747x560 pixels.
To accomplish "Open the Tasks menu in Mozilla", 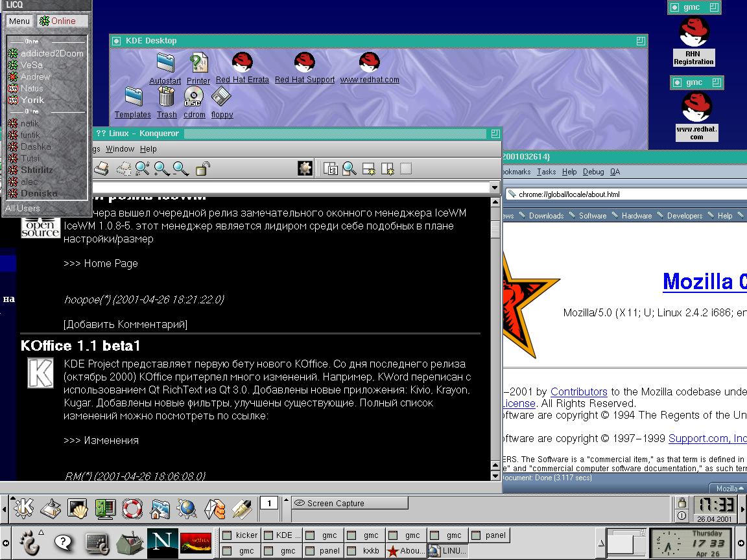I will click(x=547, y=172).
